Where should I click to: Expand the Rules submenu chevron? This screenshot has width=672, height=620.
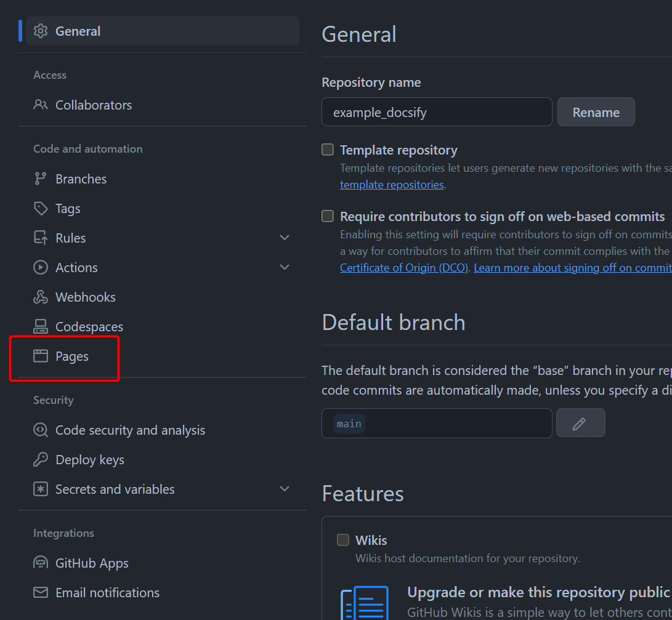pyautogui.click(x=285, y=238)
